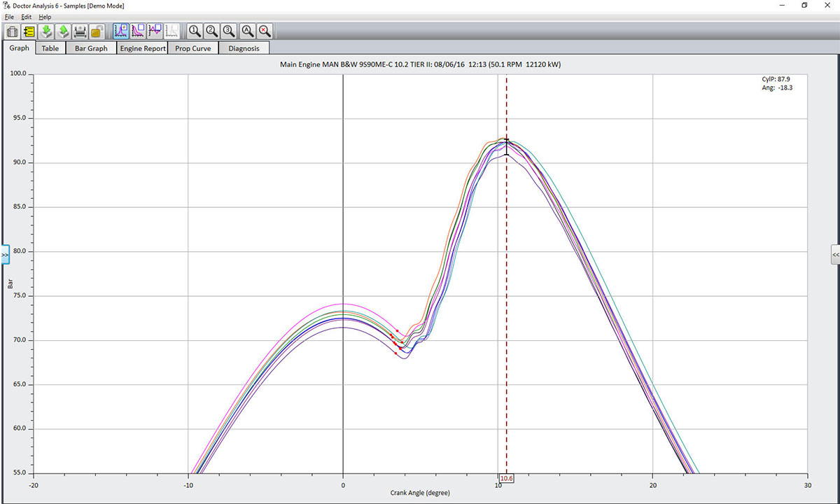Screen dimensions: 840x504
Task: Click zoom preset 1 magnifier
Action: (195, 31)
